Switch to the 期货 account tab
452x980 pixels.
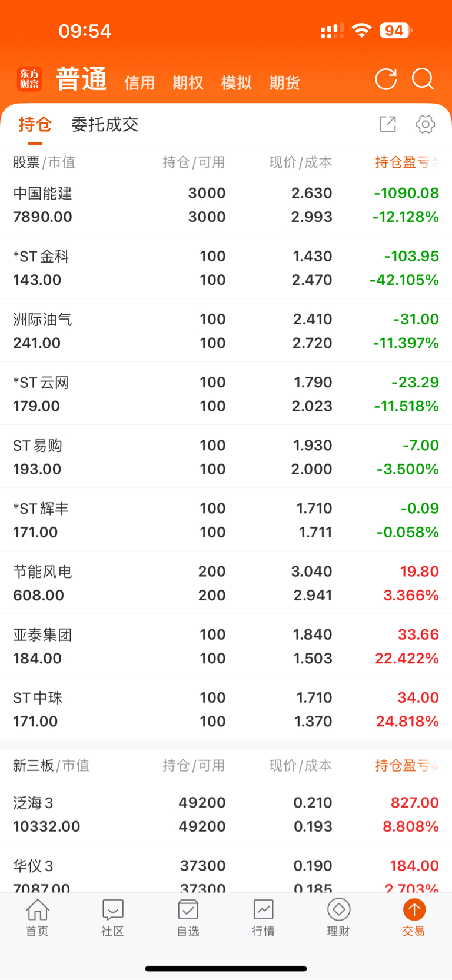coord(284,82)
